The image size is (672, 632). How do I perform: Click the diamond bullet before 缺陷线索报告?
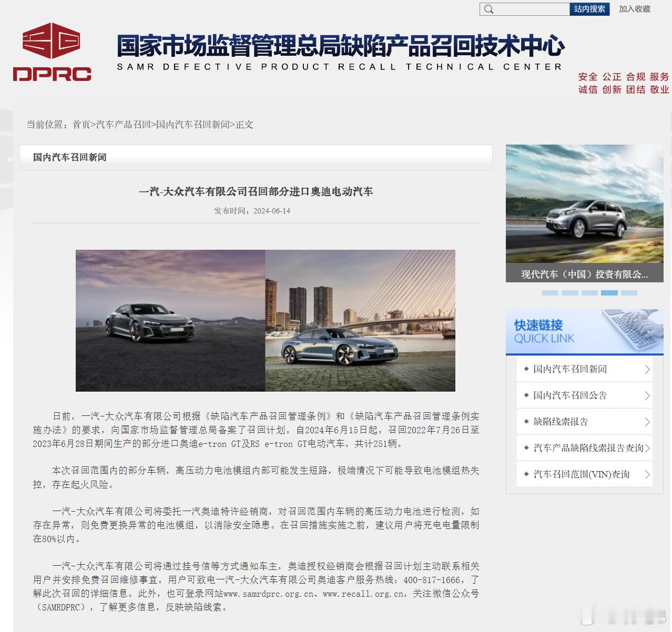point(526,422)
